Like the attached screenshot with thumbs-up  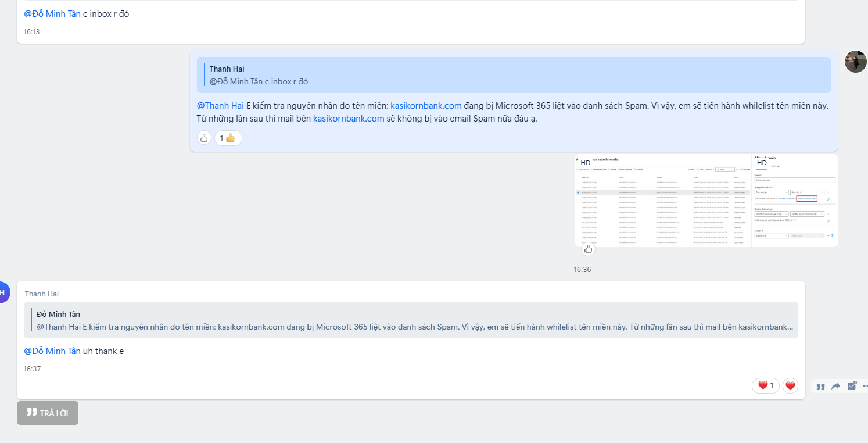click(589, 249)
